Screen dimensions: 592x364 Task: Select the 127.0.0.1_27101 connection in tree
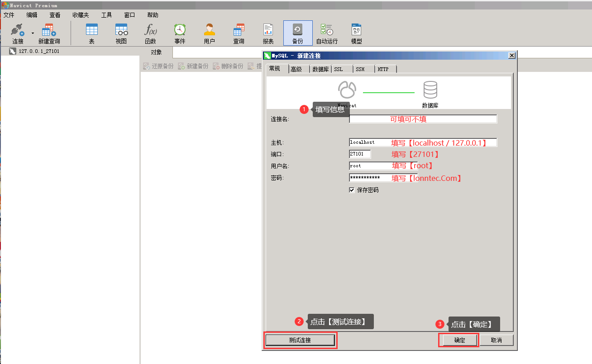(39, 51)
